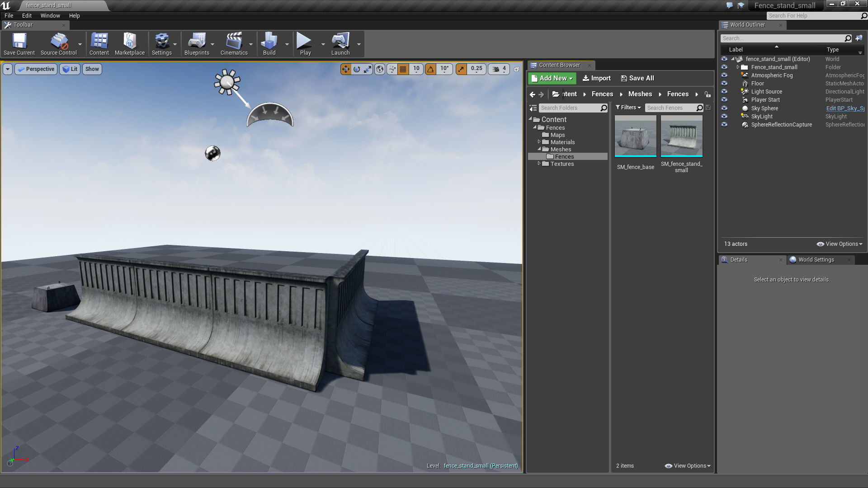
Task: Toggle visibility of Player Start
Action: click(724, 100)
